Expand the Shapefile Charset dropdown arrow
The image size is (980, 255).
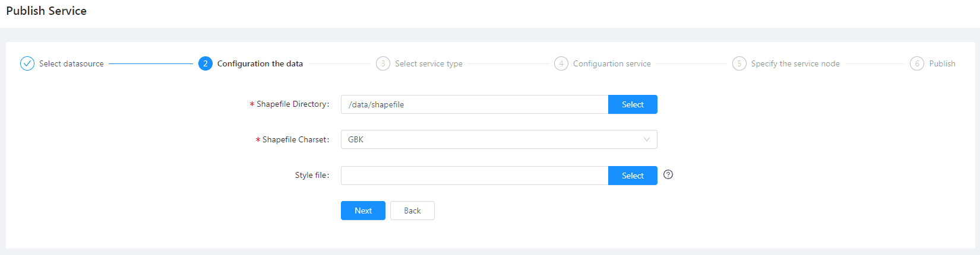tap(647, 139)
